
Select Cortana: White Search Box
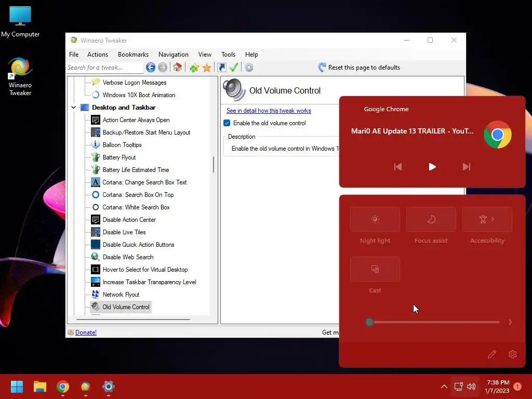(136, 207)
